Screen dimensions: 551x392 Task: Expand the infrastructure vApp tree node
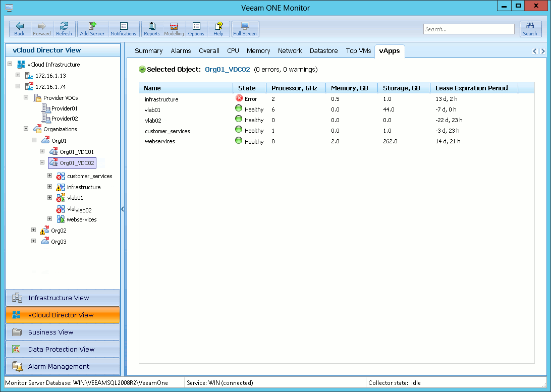point(50,187)
